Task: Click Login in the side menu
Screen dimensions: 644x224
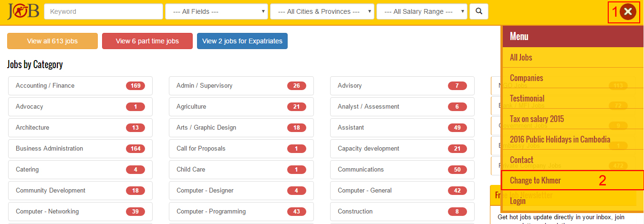Action: coord(518,201)
